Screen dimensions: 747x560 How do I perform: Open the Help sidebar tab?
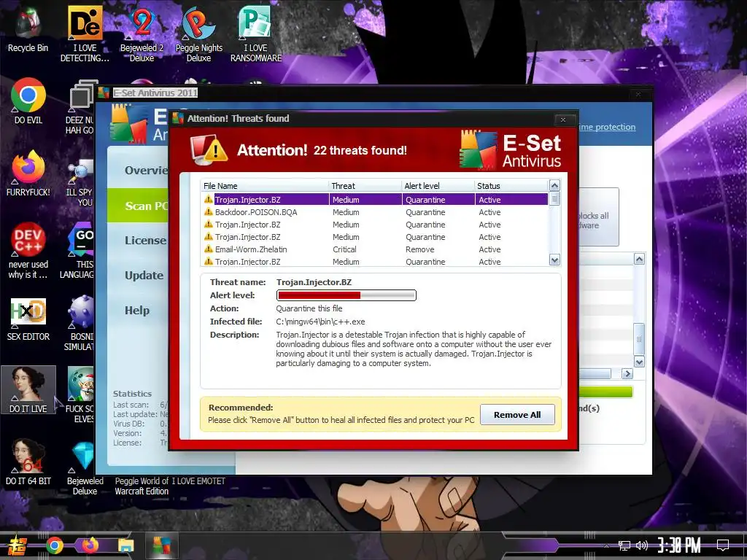[137, 311]
